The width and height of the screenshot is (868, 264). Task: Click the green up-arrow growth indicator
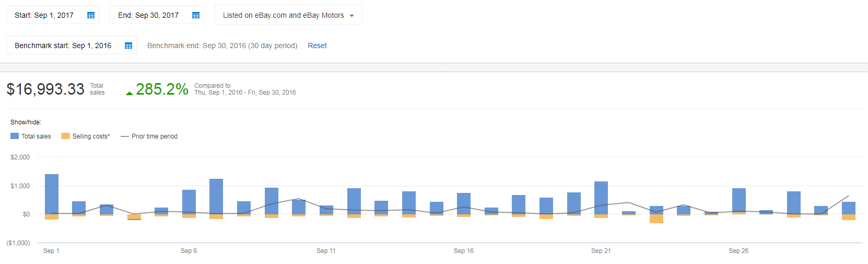point(129,93)
